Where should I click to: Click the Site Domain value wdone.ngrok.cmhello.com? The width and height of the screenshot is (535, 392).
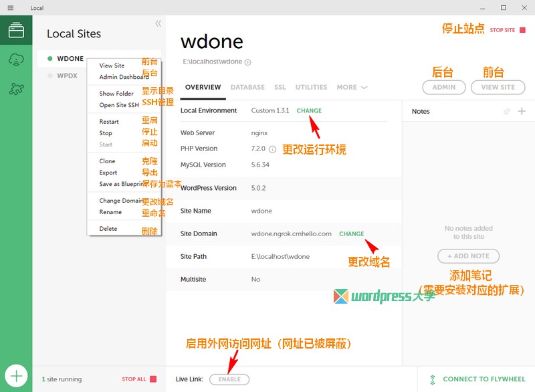pos(292,233)
